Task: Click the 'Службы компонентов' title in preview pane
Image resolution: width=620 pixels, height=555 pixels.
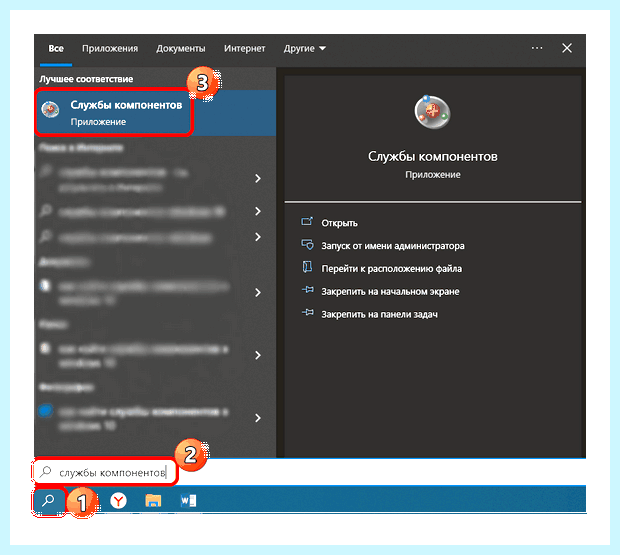Action: 433,157
